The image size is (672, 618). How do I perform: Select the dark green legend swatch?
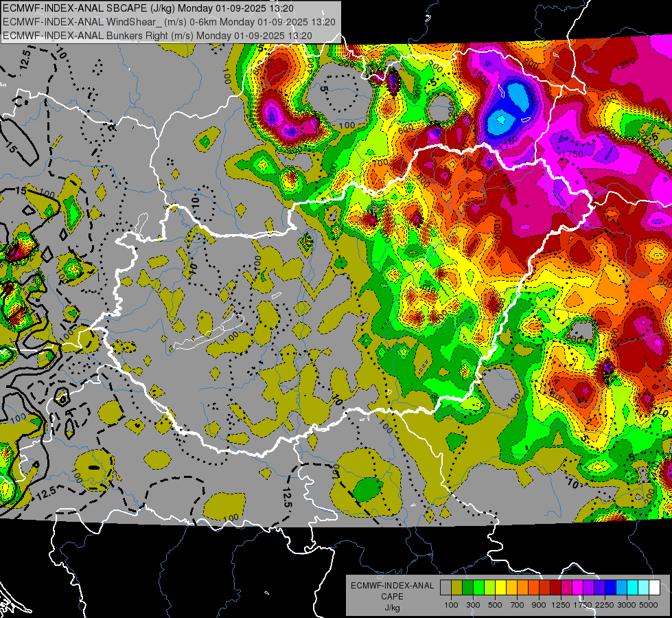(x=467, y=588)
